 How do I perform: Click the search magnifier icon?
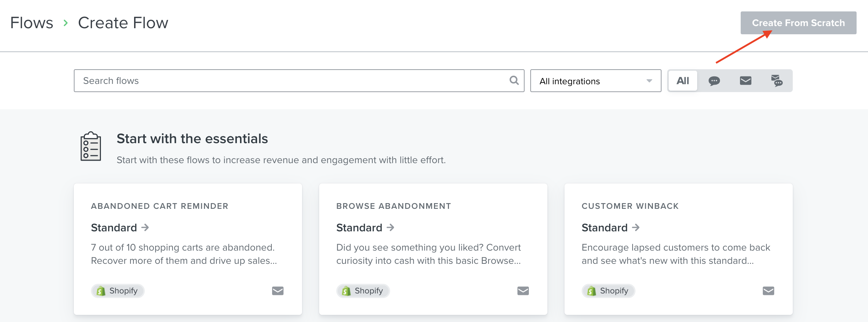[514, 80]
